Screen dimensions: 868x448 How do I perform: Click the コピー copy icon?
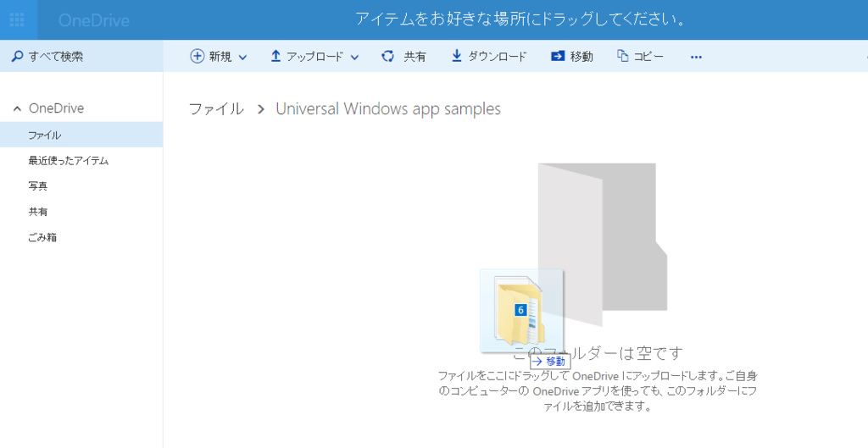click(623, 56)
